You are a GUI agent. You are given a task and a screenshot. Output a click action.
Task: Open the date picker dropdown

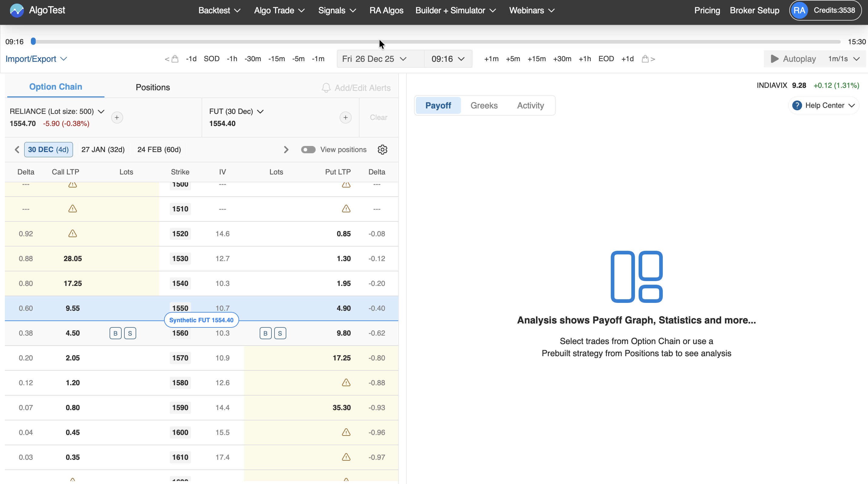click(374, 59)
